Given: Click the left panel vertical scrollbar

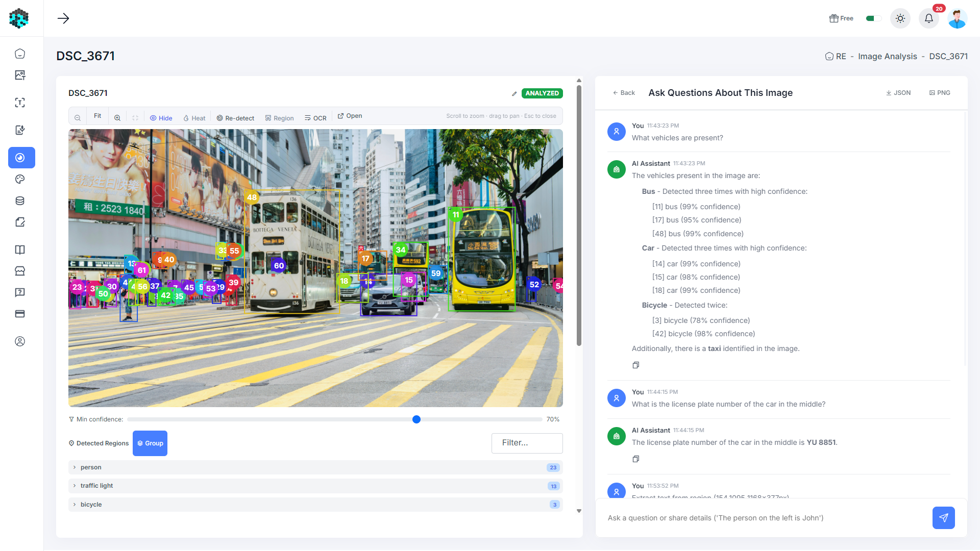Looking at the screenshot, I should coord(579,216).
